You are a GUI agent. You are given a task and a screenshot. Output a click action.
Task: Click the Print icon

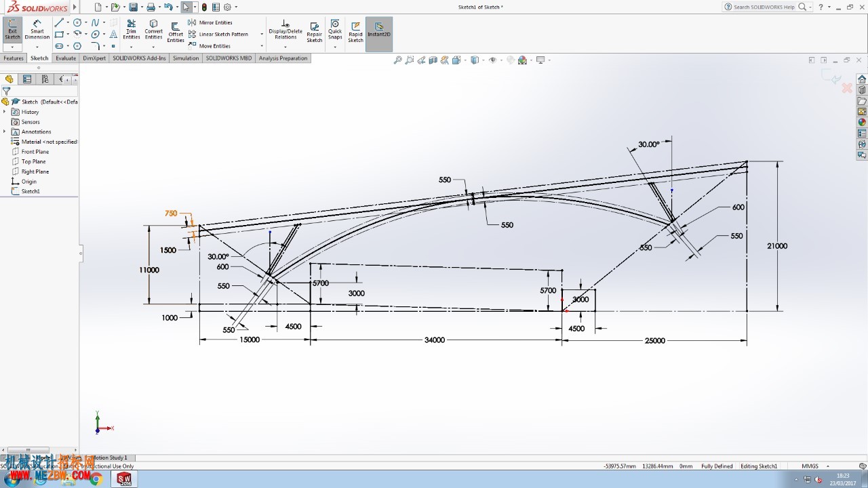tap(151, 7)
